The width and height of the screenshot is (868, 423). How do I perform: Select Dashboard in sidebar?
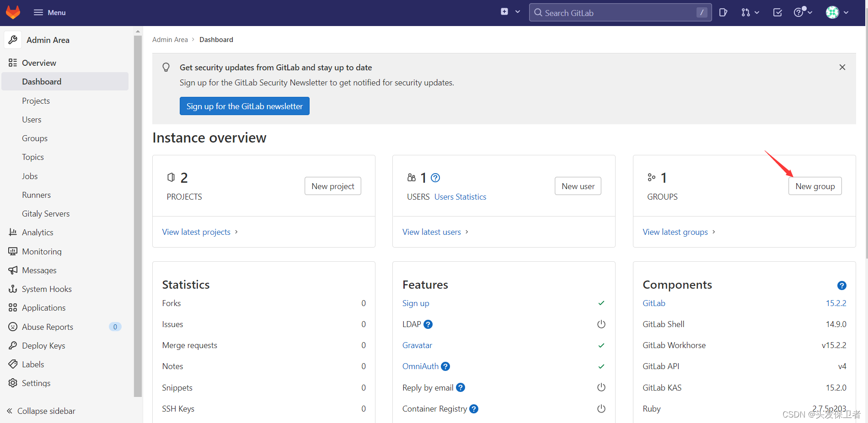point(65,81)
